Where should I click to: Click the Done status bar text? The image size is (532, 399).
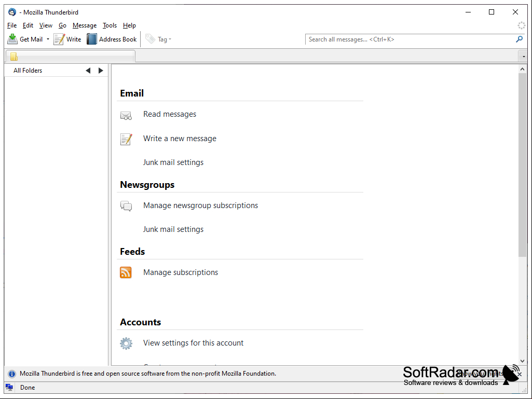coord(28,388)
